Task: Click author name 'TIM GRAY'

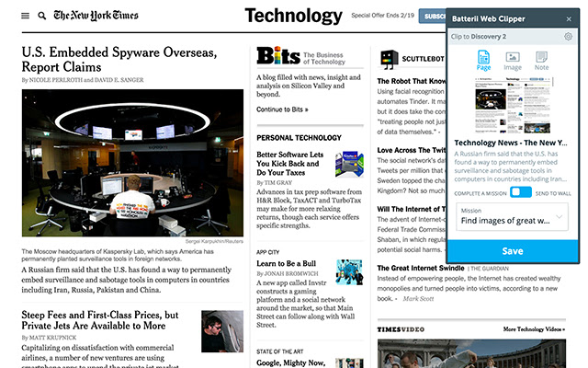Action: (x=277, y=183)
